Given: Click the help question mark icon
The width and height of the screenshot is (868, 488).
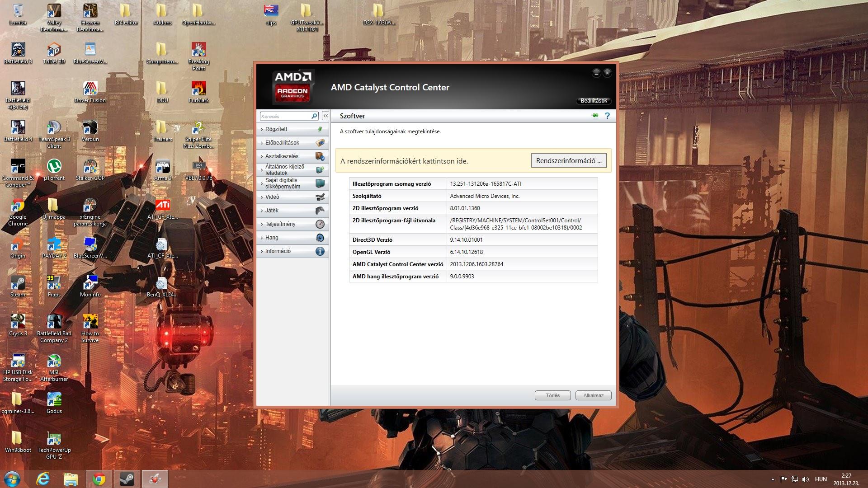Looking at the screenshot, I should point(607,116).
